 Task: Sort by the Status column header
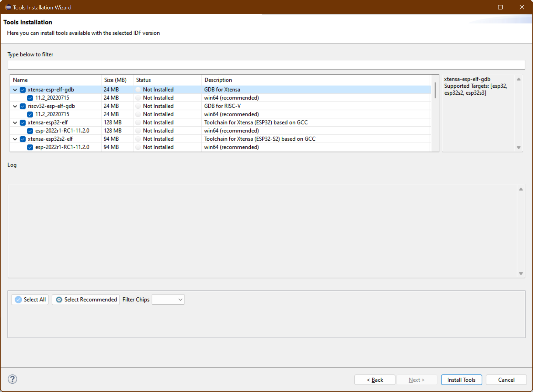(167, 80)
